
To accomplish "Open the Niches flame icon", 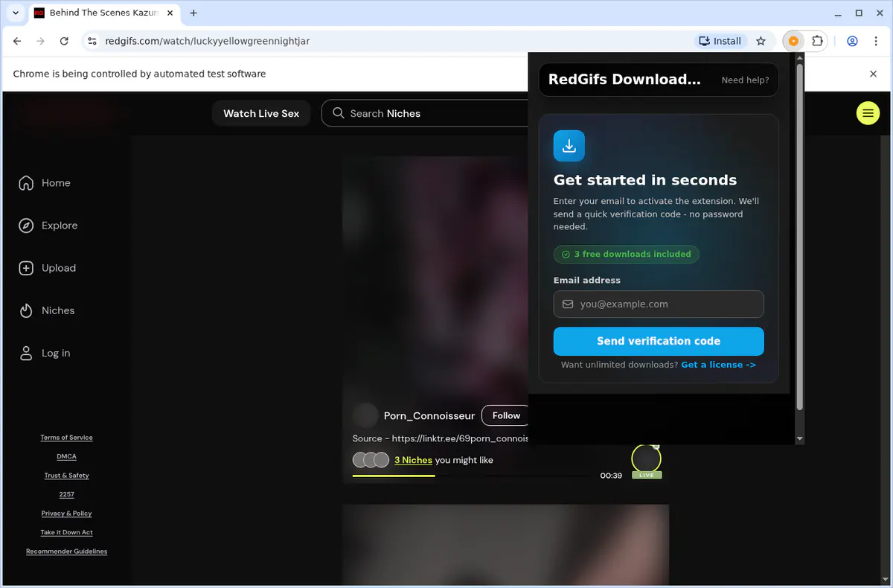I will [x=26, y=310].
